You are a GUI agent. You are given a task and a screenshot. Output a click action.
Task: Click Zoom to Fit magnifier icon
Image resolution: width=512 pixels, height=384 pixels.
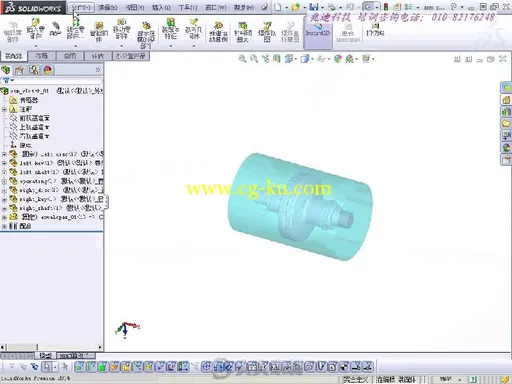[x=242, y=59]
